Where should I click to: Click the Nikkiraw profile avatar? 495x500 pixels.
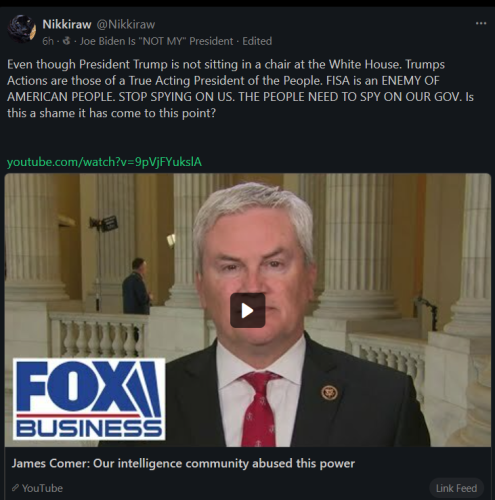22,29
